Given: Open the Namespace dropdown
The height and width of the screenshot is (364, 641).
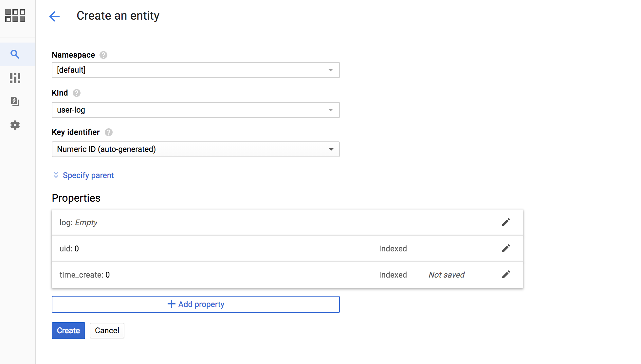Looking at the screenshot, I should (195, 70).
